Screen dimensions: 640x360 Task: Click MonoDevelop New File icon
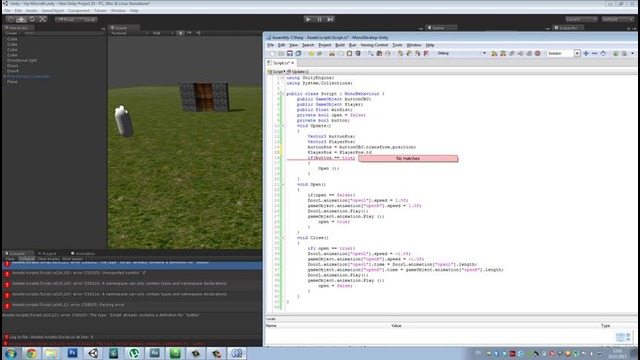point(272,53)
